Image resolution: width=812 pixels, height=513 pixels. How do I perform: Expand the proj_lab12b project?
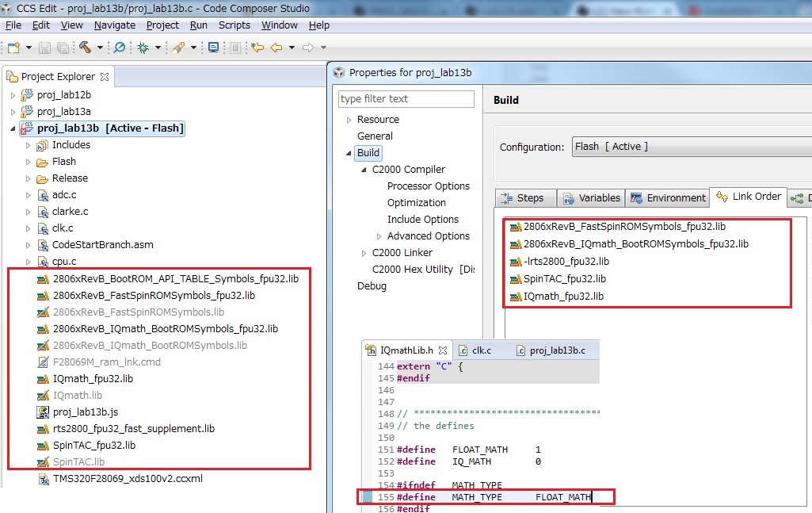[13, 95]
